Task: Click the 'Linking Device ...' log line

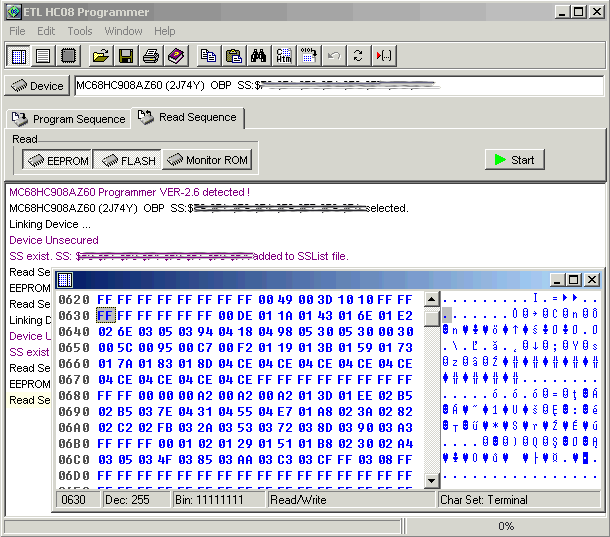Action: pyautogui.click(x=50, y=224)
